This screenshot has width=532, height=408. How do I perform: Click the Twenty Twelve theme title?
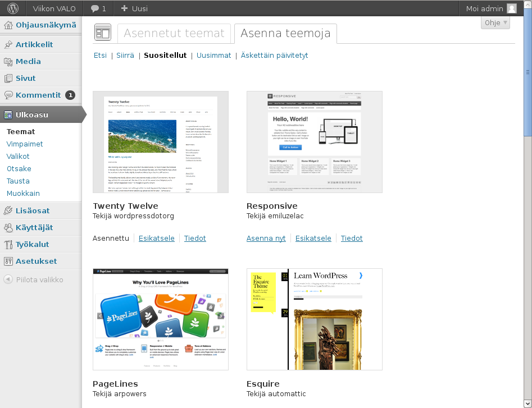[x=125, y=206]
